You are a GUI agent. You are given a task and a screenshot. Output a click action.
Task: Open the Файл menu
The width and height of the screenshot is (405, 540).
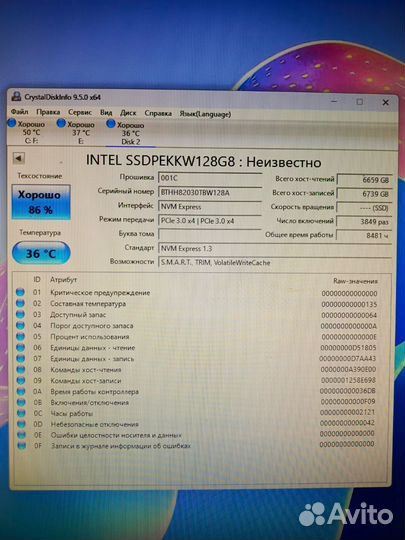coord(20,112)
